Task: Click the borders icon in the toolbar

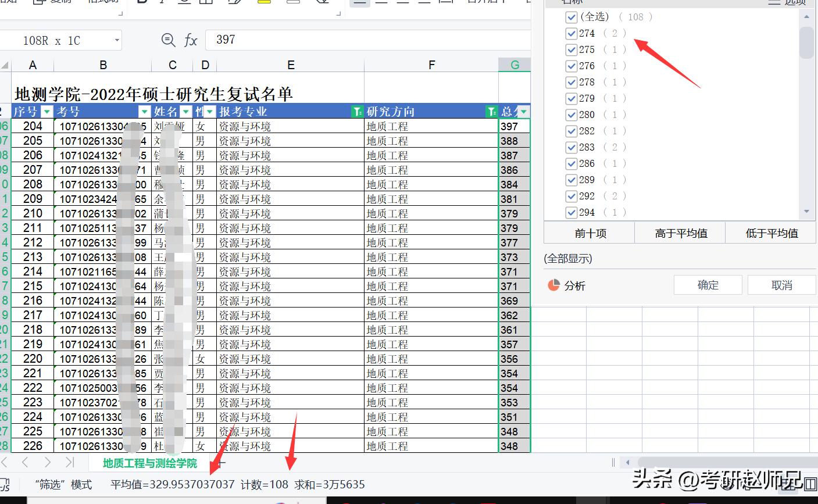Action: pos(206,2)
